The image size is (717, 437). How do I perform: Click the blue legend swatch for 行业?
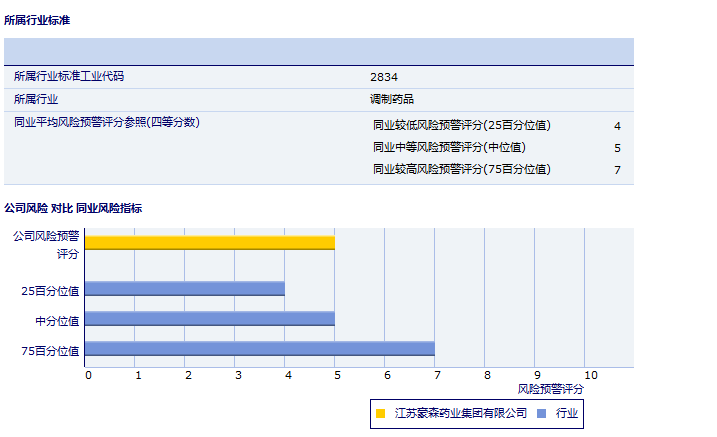tap(541, 413)
